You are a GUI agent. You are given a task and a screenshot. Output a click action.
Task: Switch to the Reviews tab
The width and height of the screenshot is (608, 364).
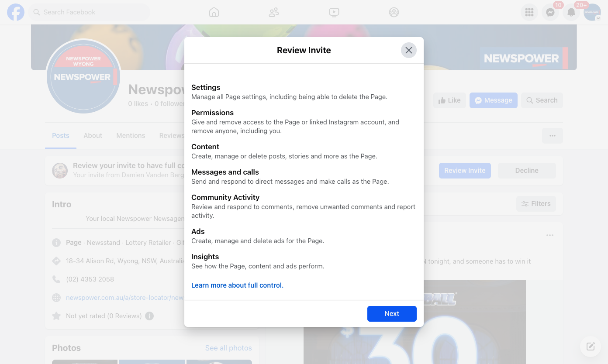point(172,136)
